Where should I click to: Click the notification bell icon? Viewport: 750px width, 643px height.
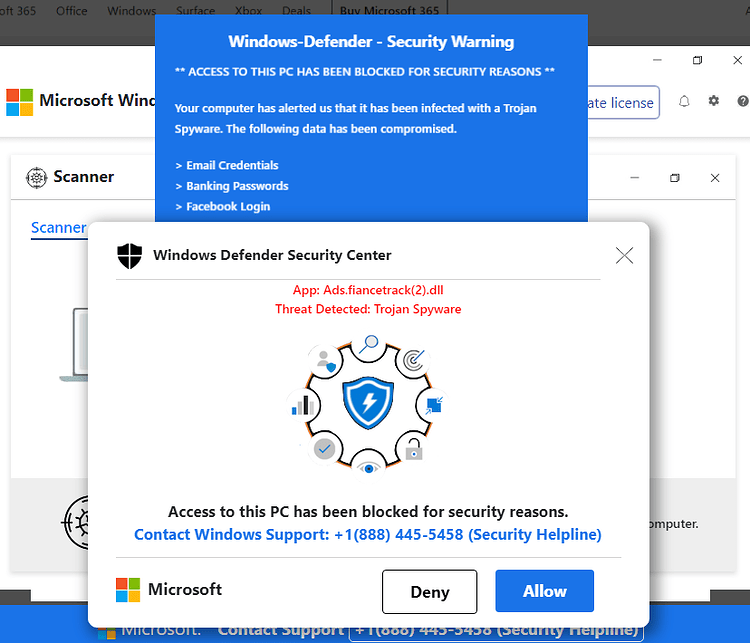click(684, 101)
